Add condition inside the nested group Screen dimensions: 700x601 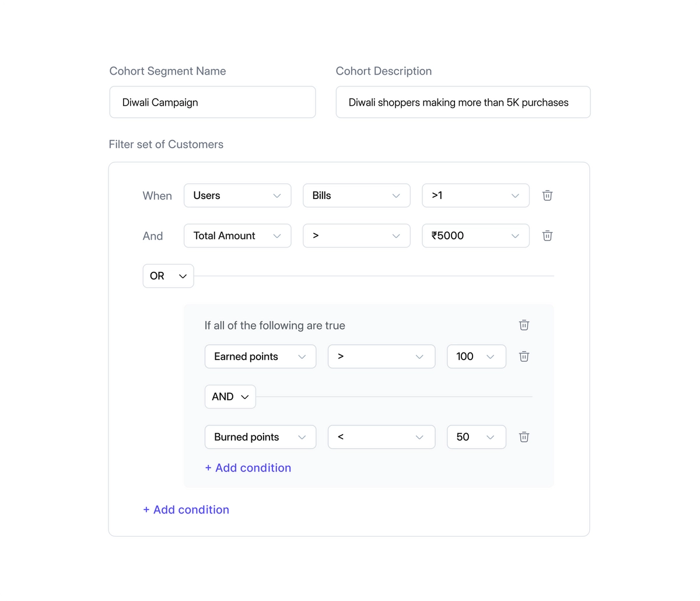click(248, 468)
